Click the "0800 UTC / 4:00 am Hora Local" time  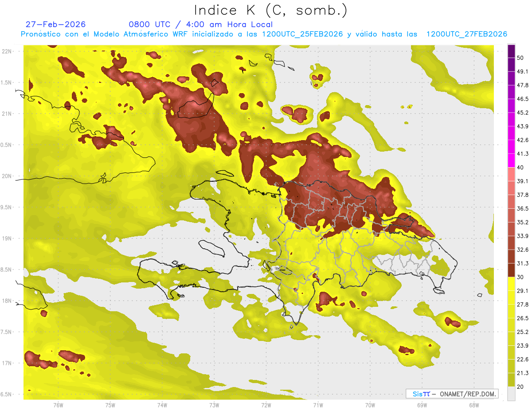(201, 24)
